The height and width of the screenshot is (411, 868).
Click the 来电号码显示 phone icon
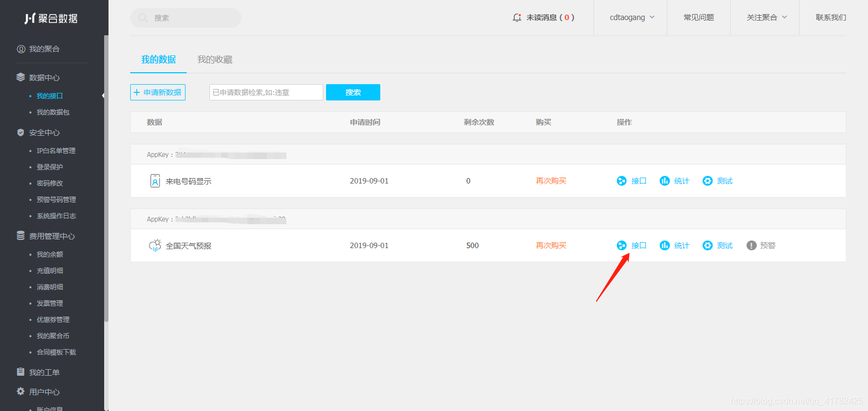click(x=155, y=181)
